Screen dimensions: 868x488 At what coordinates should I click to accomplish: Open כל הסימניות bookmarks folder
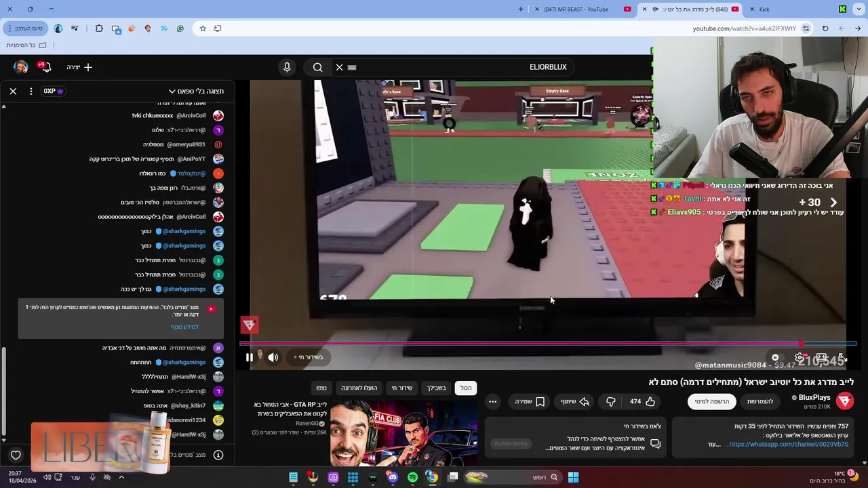26,45
